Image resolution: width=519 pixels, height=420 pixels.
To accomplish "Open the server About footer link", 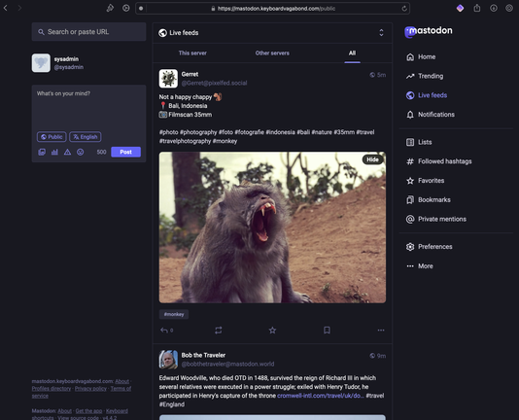I will pos(122,381).
